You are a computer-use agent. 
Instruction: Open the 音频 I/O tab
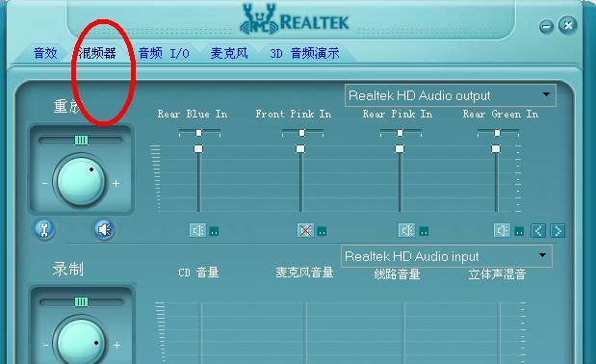(x=164, y=53)
